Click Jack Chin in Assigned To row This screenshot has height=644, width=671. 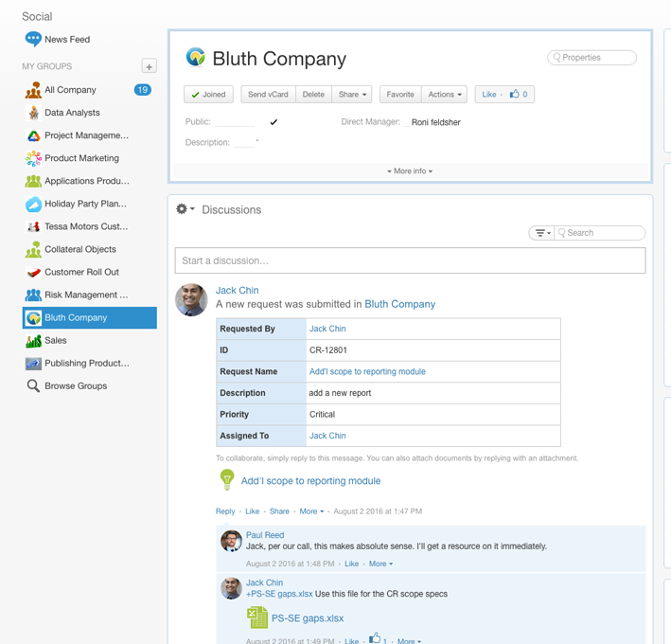coord(327,436)
